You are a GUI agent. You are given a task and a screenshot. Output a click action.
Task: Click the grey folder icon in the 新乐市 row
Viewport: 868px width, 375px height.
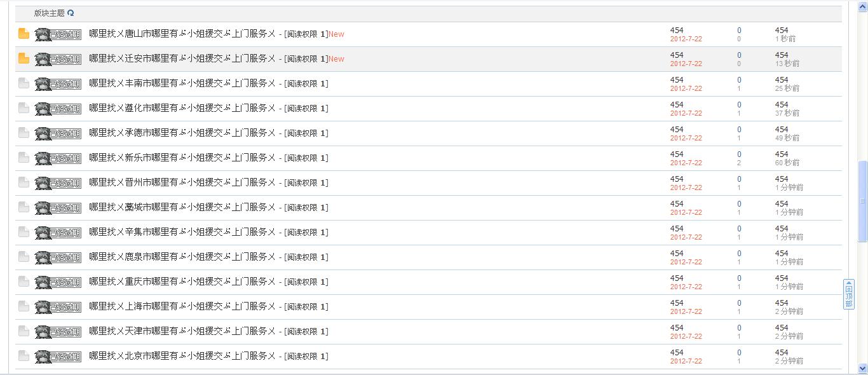[24, 158]
